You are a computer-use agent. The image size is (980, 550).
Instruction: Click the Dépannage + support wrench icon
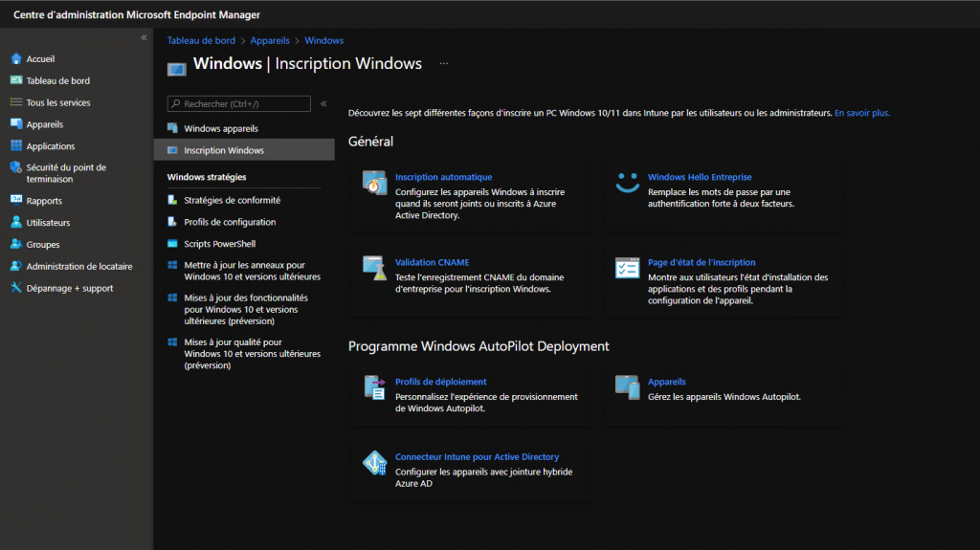click(16, 288)
